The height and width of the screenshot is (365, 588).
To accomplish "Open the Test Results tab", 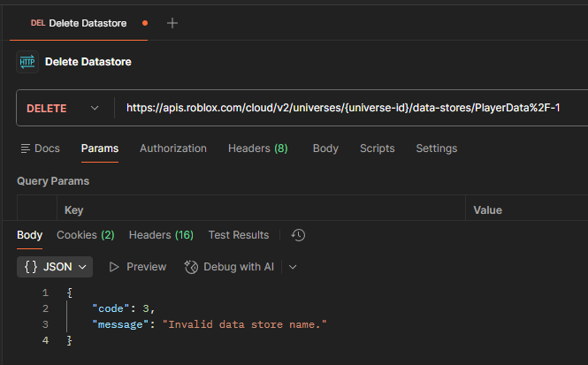I will pos(239,235).
